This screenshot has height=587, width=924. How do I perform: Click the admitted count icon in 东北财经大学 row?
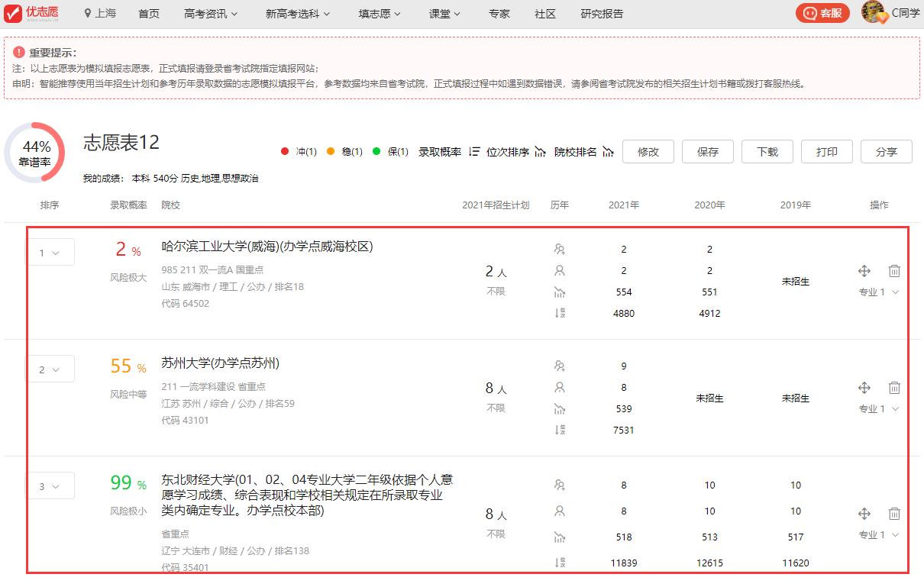tap(560, 511)
